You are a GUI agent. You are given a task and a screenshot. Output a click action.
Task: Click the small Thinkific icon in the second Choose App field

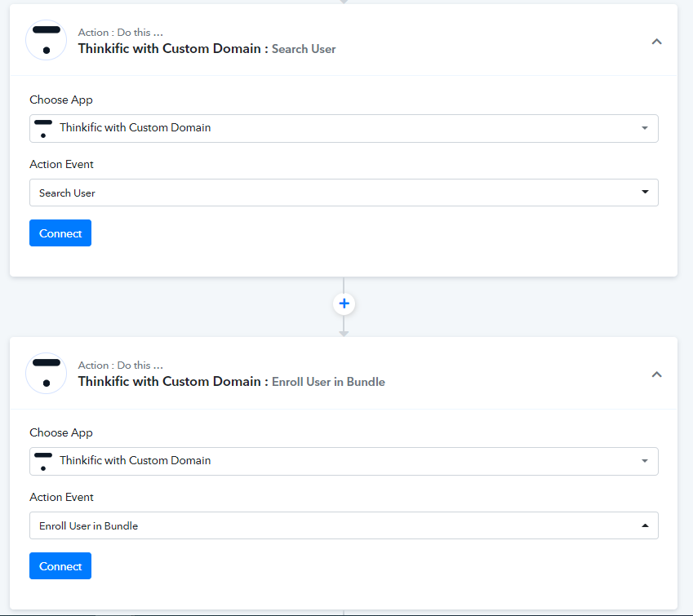[43, 461]
